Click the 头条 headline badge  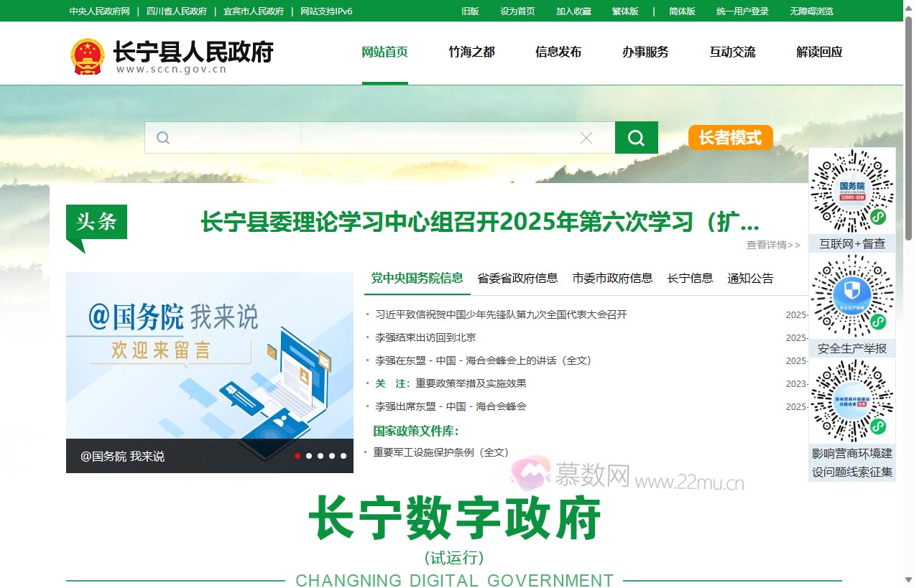96,223
